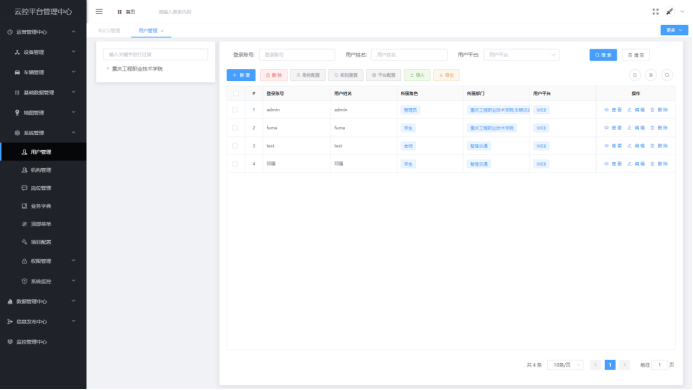View row number 4 details

(613, 164)
